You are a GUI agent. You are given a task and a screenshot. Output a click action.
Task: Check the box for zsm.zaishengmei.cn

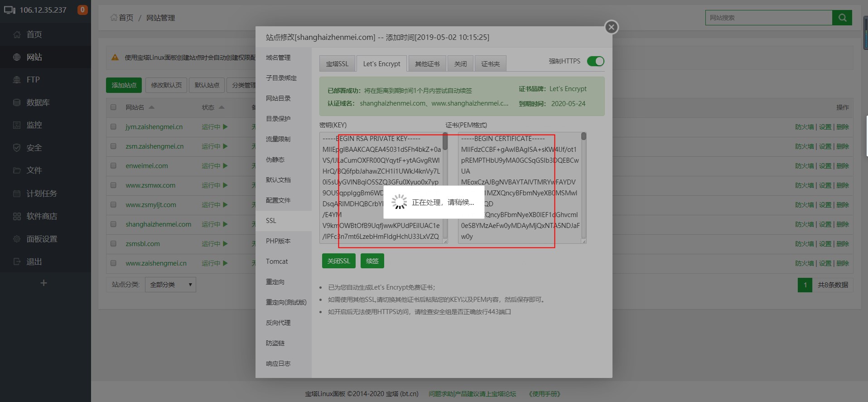[113, 146]
